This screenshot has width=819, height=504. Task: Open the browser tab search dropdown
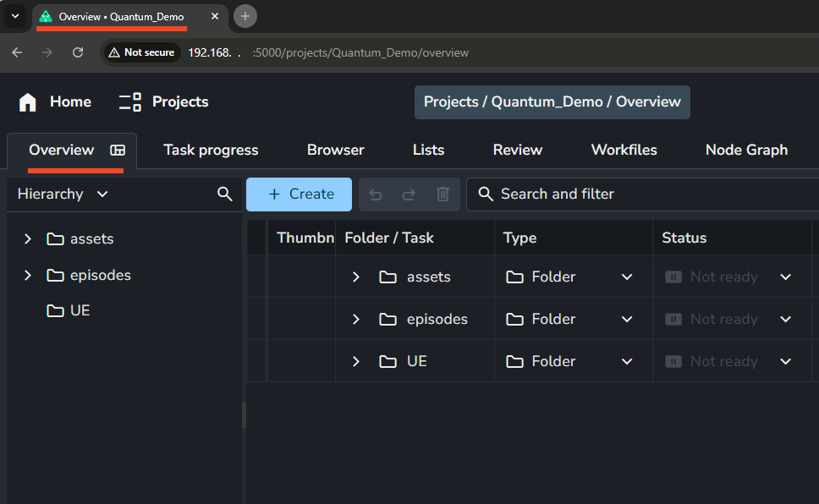coord(15,16)
